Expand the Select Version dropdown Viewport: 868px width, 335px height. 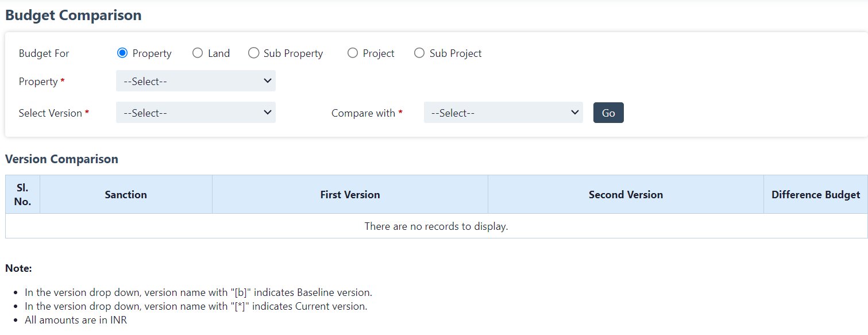(195, 113)
